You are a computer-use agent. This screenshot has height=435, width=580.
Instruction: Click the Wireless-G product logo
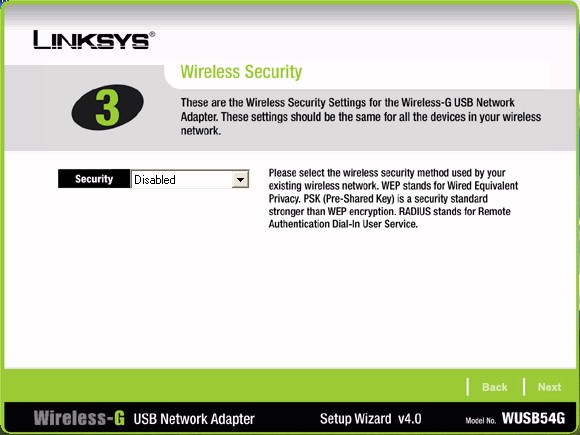click(79, 418)
